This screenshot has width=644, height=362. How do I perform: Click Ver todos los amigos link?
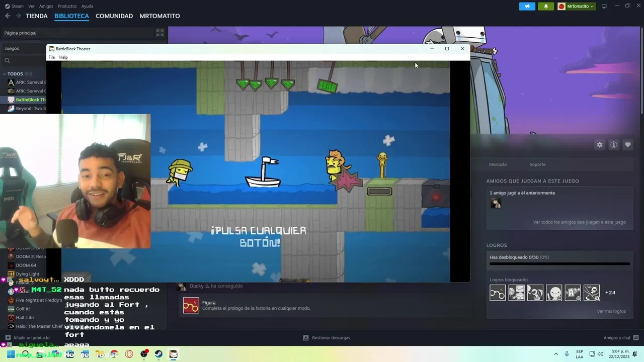point(580,222)
